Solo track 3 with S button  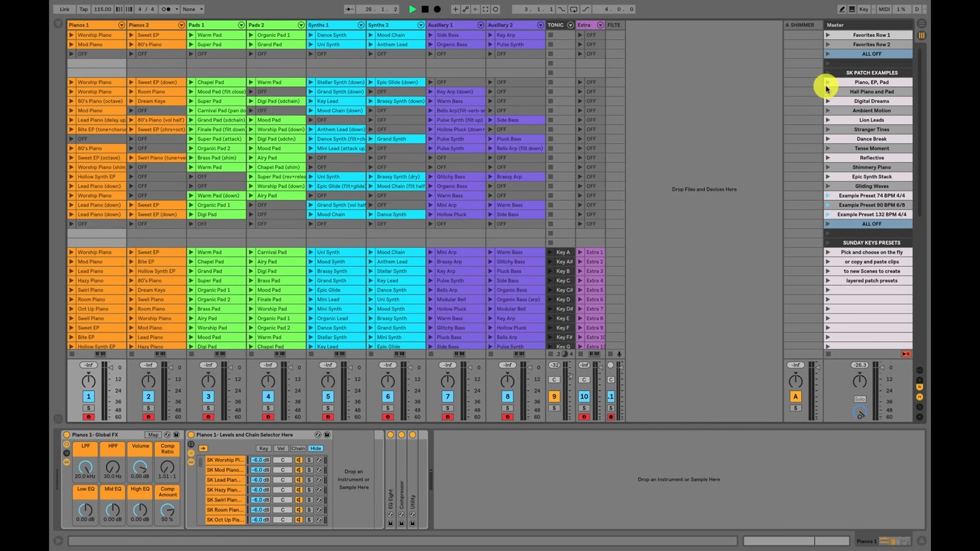click(x=208, y=408)
